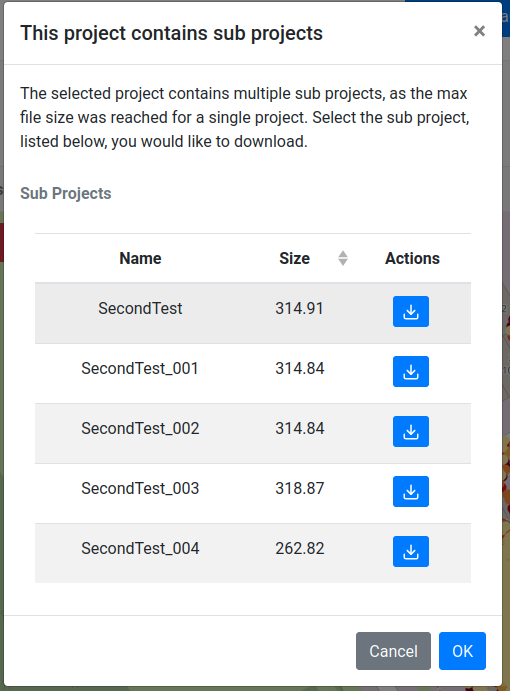Select the SecondTest_004 name cell

point(140,548)
